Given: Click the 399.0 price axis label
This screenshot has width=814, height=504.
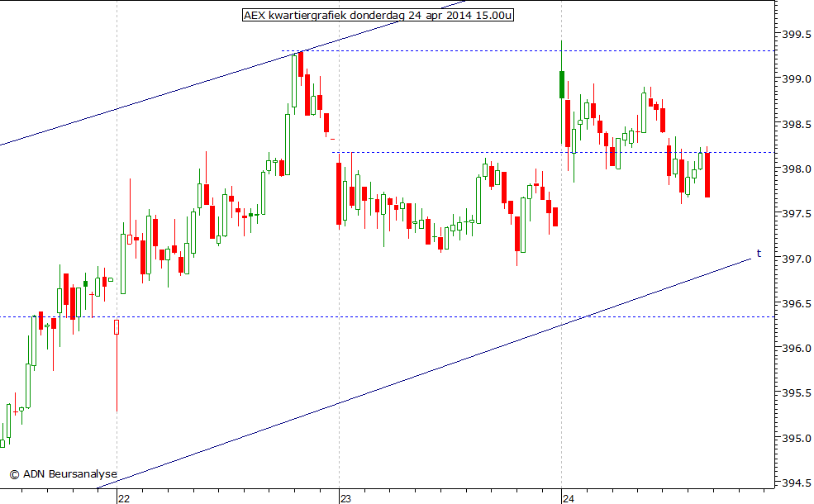Looking at the screenshot, I should point(797,78).
